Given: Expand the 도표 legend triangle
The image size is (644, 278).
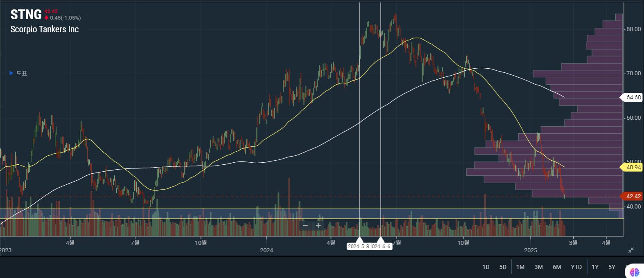Looking at the screenshot, I should point(11,73).
